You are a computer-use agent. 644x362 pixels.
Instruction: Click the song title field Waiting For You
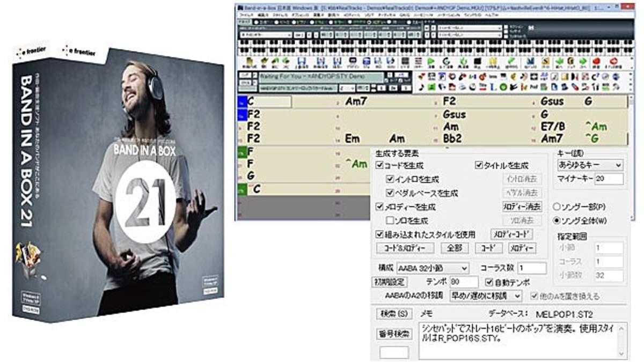(x=321, y=76)
